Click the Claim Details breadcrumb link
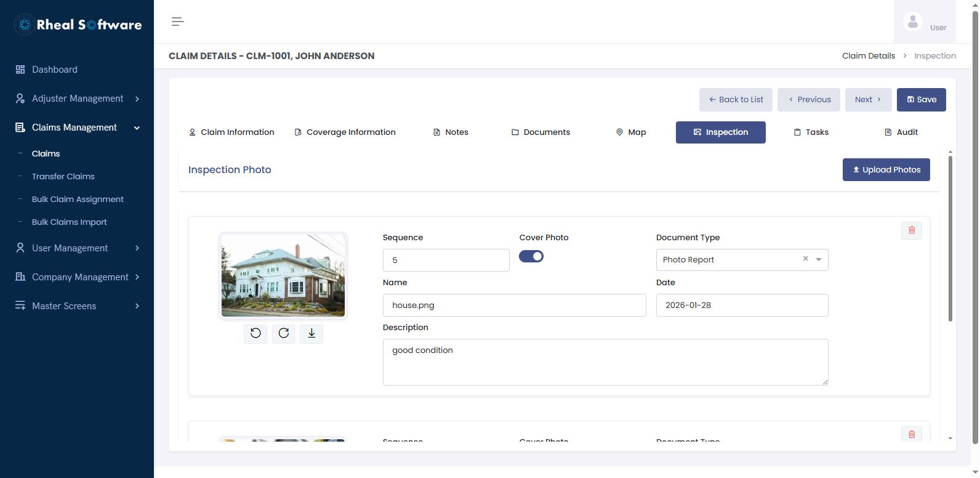The height and width of the screenshot is (478, 980). pos(869,55)
